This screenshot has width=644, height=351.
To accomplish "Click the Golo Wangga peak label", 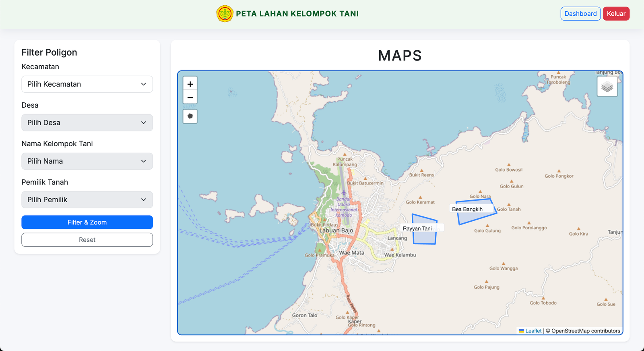I will [x=504, y=268].
